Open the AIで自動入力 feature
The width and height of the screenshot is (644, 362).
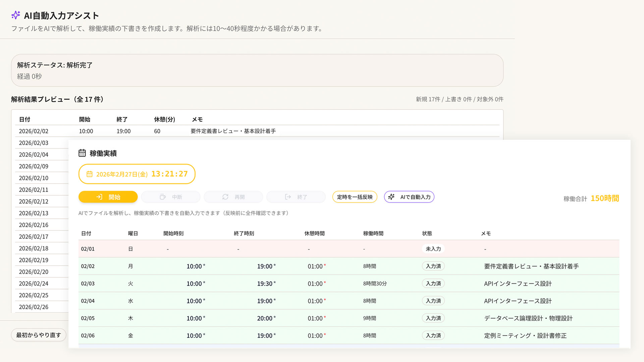click(415, 197)
